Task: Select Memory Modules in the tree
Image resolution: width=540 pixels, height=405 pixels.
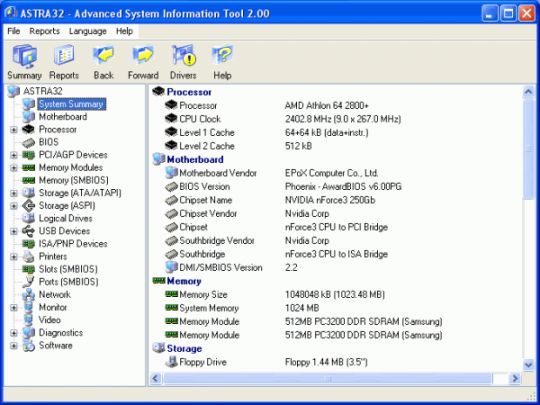Action: (x=71, y=167)
